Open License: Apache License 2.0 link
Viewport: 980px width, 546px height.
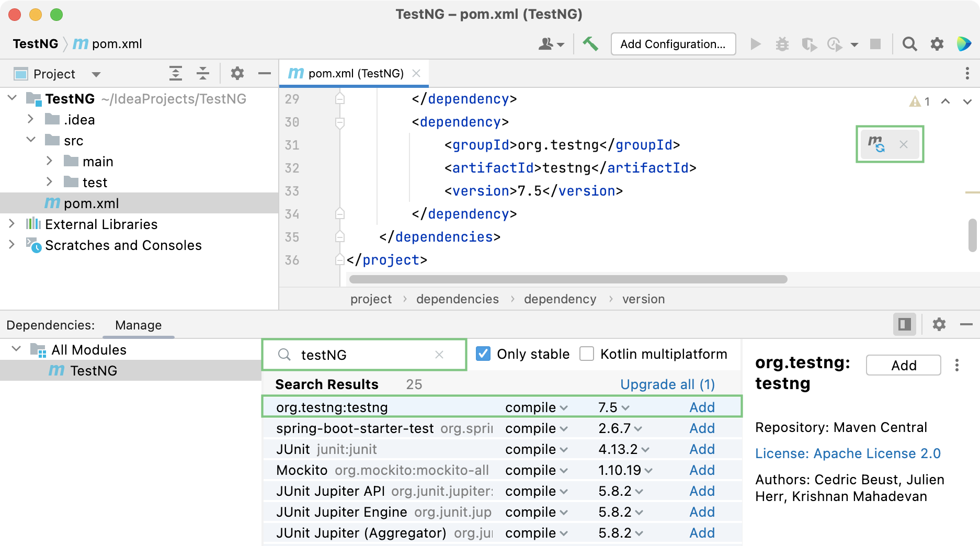pos(848,453)
